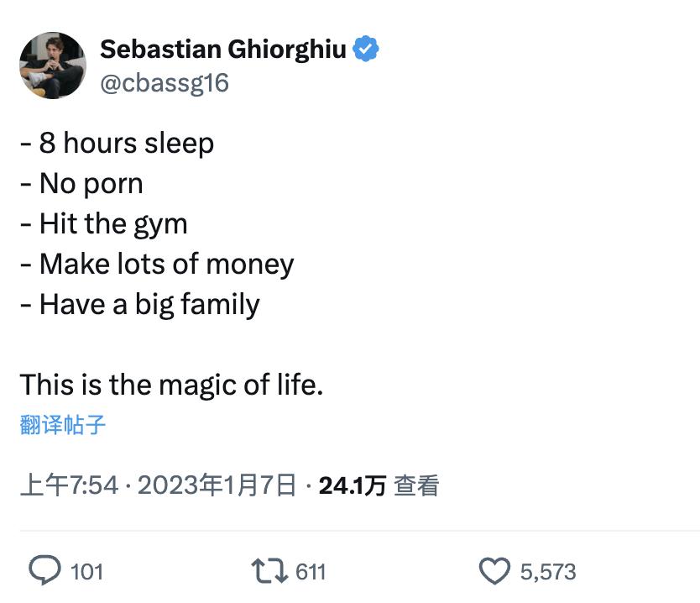The height and width of the screenshot is (603, 700).
Task: Click the display name Sebastian Ghiorghiu
Action: (x=222, y=50)
